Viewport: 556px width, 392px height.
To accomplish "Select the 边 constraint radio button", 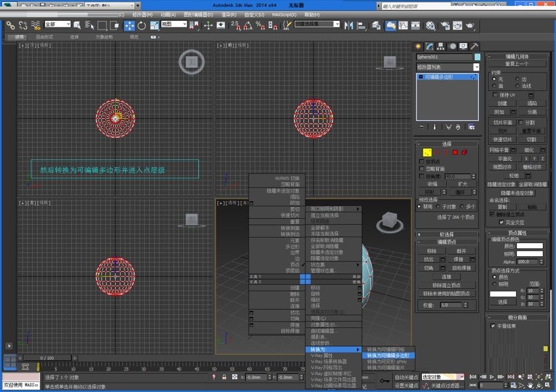I will (517, 79).
